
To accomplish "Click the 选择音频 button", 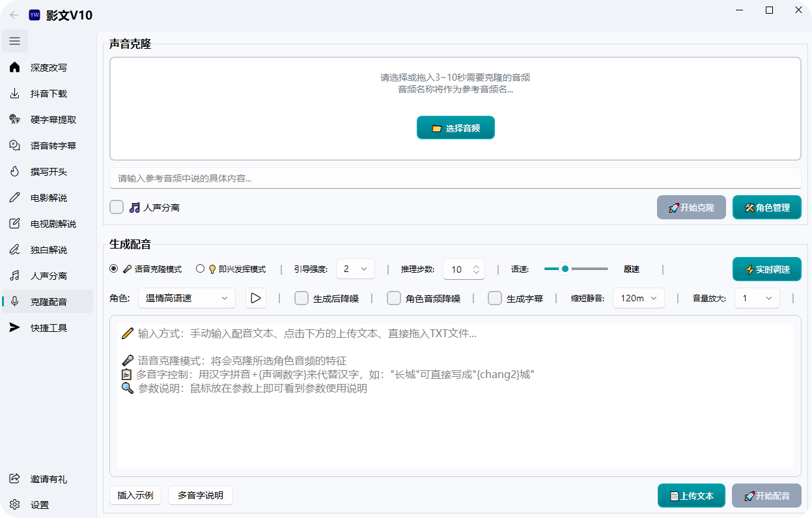I will (456, 128).
